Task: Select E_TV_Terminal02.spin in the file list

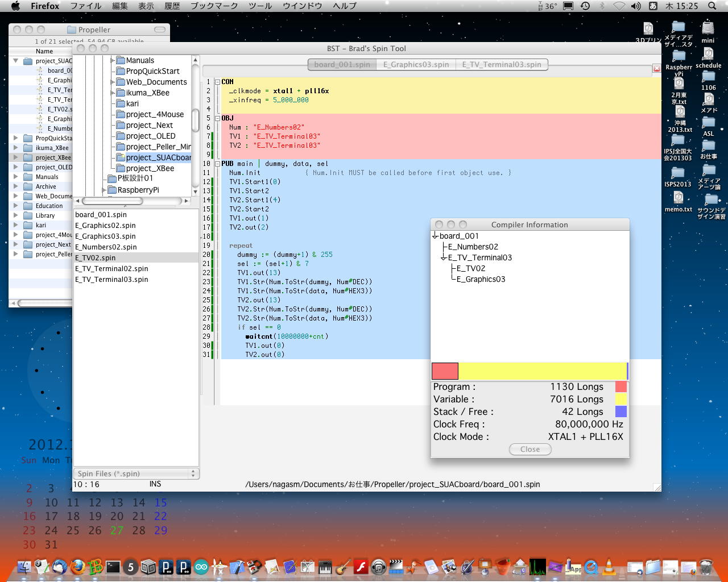Action: pos(111,269)
